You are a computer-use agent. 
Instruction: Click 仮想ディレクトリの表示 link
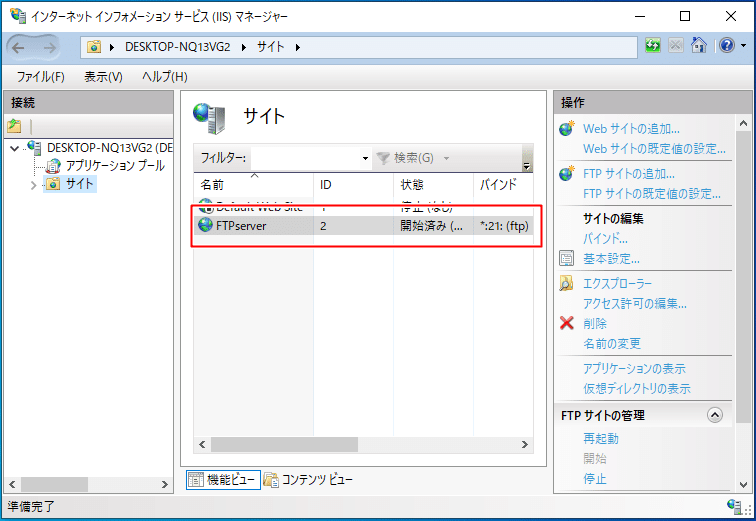click(637, 388)
